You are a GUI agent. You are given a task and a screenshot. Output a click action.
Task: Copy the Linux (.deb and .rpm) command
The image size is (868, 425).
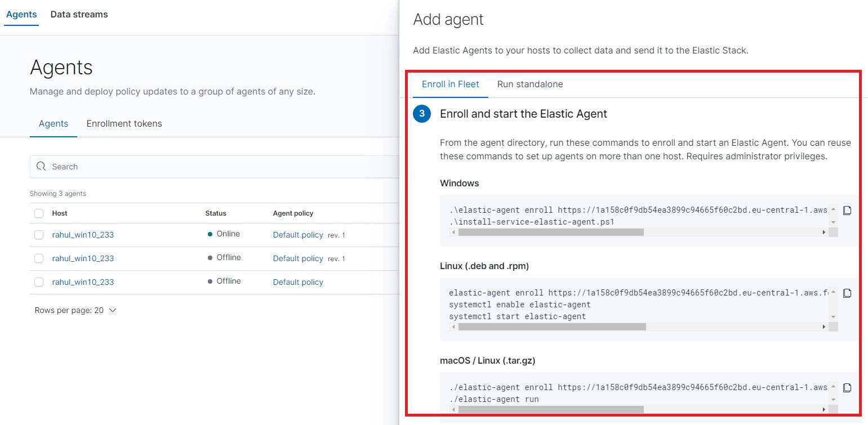coord(848,293)
